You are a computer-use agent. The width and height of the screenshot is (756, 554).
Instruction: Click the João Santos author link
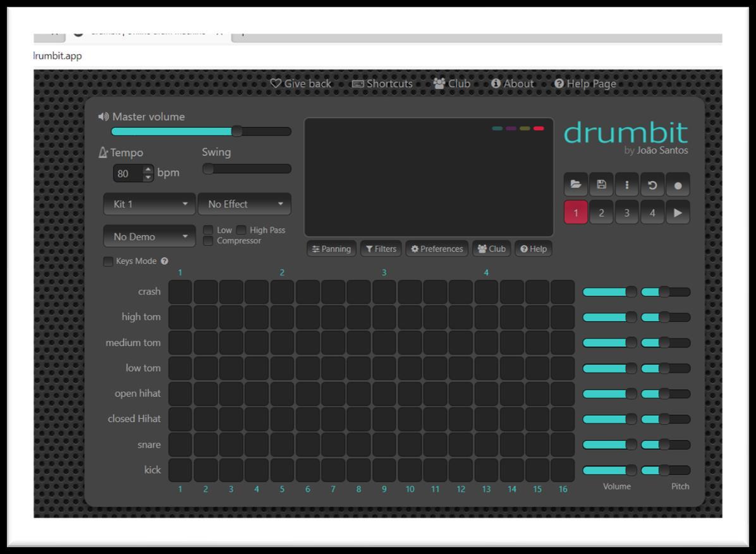pos(662,150)
